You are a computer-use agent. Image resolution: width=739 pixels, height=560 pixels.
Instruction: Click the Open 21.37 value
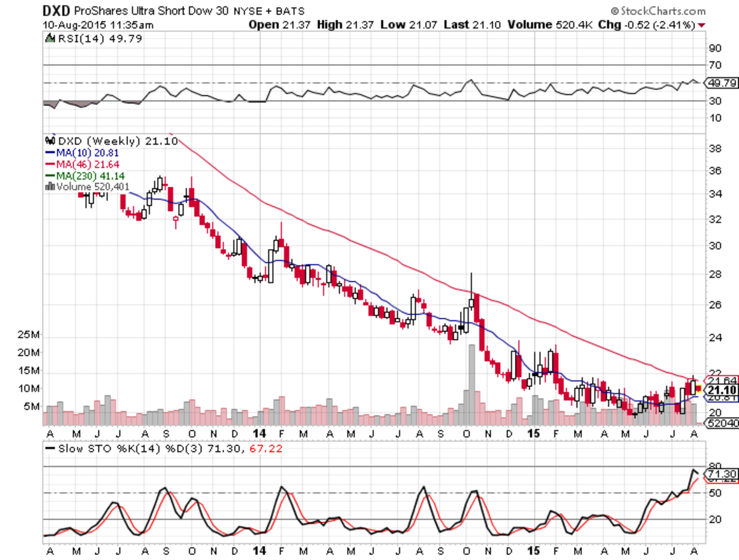tap(280, 25)
